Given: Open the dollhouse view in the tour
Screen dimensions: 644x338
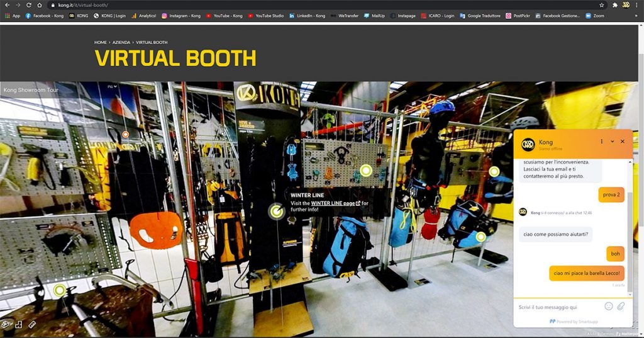Looking at the screenshot, I should coord(5,324).
